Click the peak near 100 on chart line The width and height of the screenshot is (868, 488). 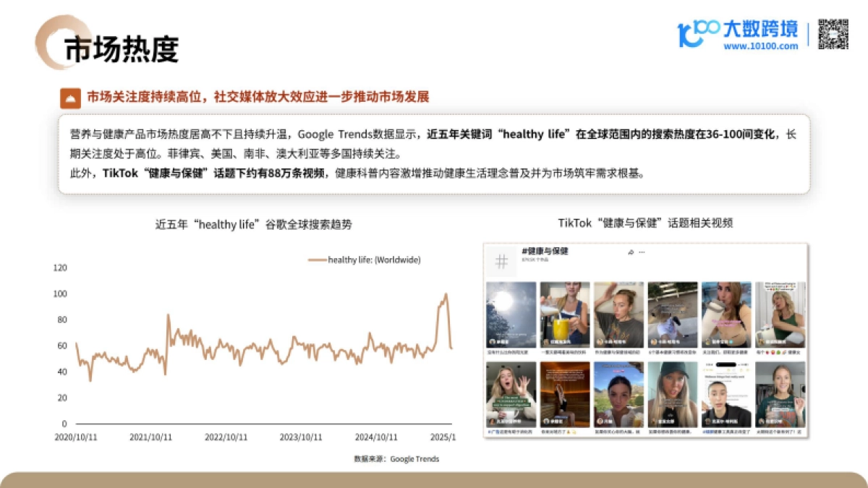tap(446, 294)
